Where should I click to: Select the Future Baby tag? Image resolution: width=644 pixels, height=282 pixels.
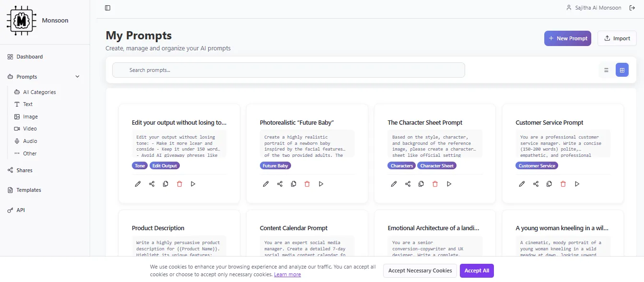(275, 166)
